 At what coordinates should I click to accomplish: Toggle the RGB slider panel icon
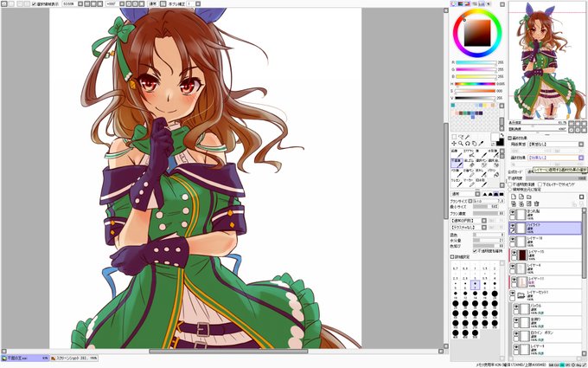(460, 3)
